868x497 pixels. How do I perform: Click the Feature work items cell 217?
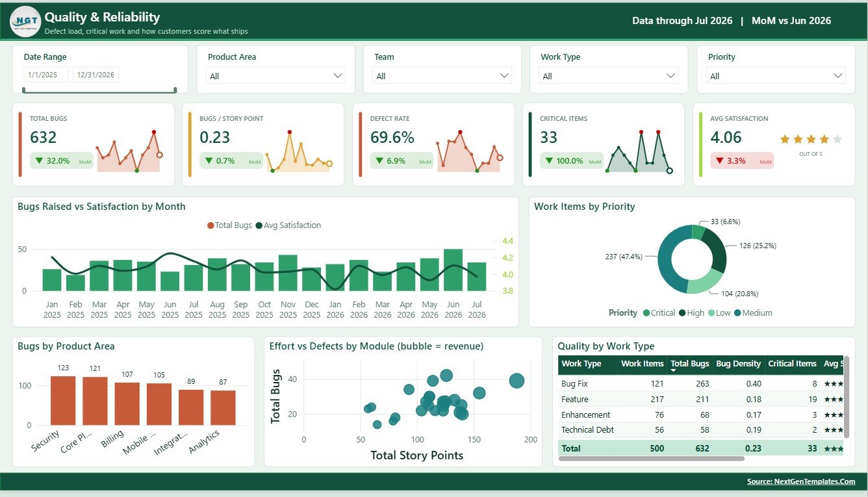tap(657, 400)
